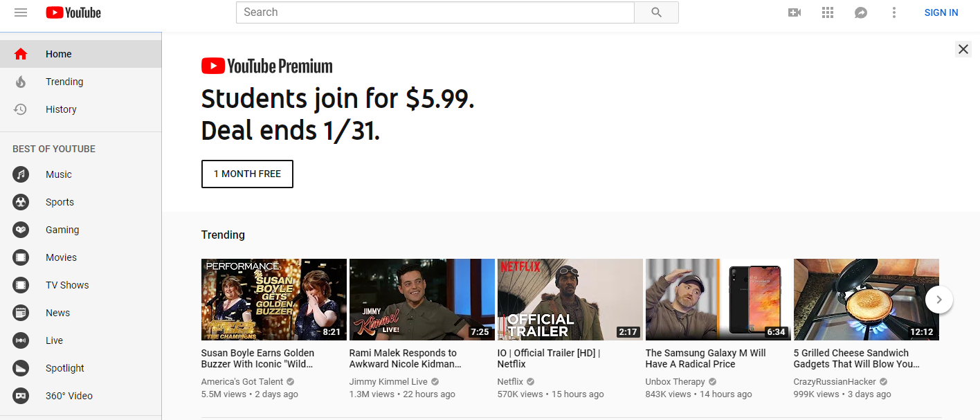
Task: Show next trending videos with arrow
Action: pos(939,300)
